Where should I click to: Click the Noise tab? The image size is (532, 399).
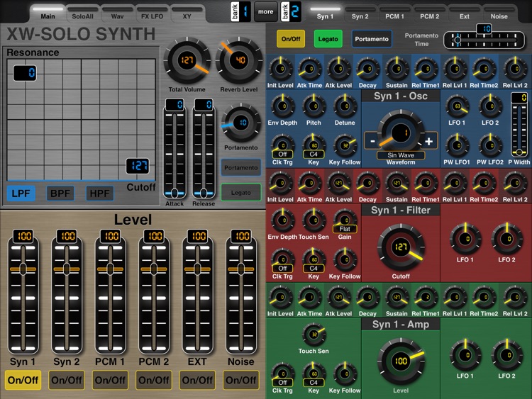499,14
